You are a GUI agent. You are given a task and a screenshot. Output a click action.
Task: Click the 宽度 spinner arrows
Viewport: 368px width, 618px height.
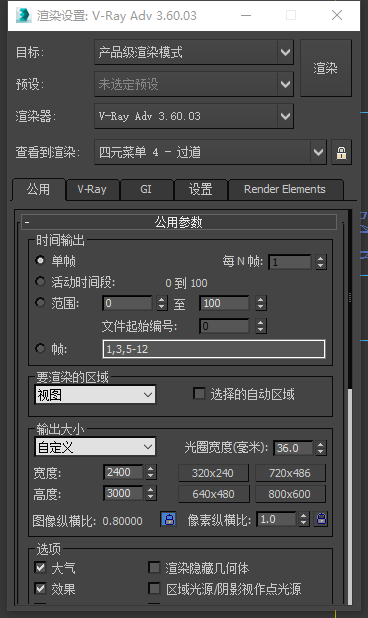151,472
